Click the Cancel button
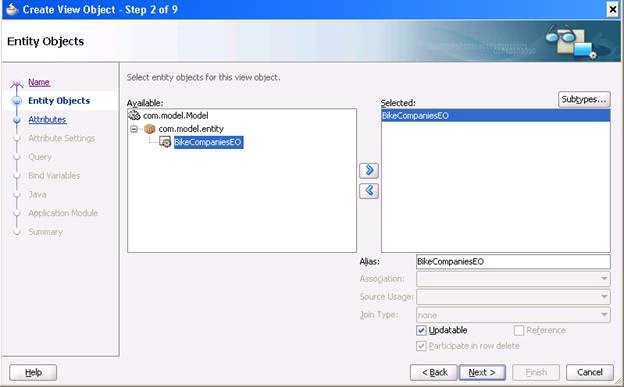The height and width of the screenshot is (387, 624). pos(590,373)
